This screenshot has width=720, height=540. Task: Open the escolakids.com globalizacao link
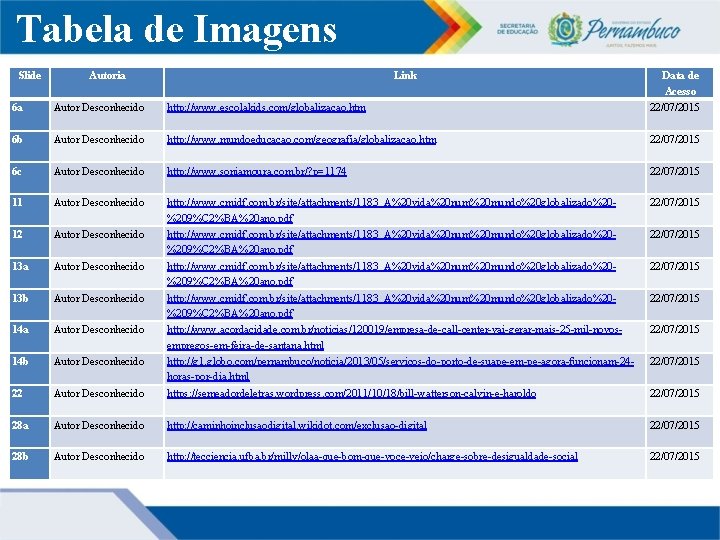[x=266, y=108]
